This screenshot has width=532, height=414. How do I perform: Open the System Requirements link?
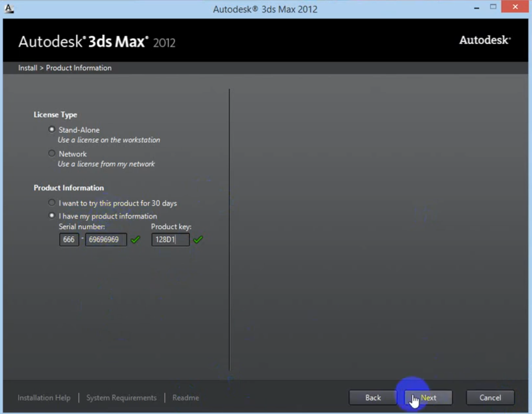point(121,398)
